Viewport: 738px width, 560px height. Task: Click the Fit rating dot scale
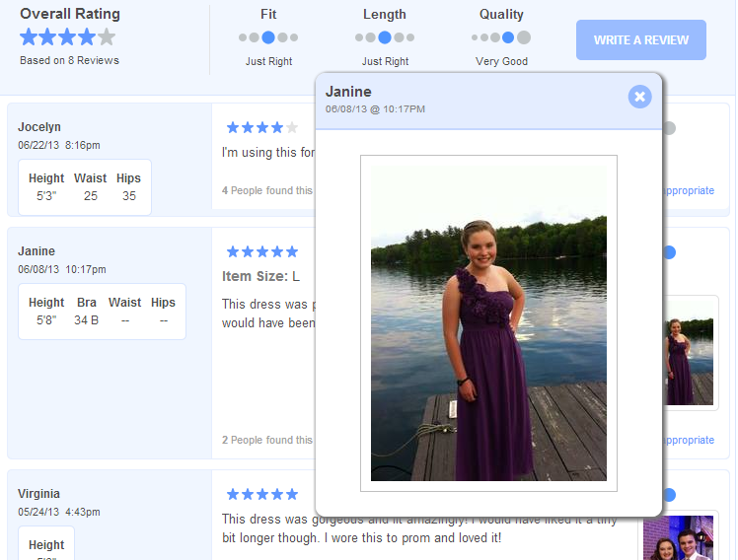[x=268, y=37]
